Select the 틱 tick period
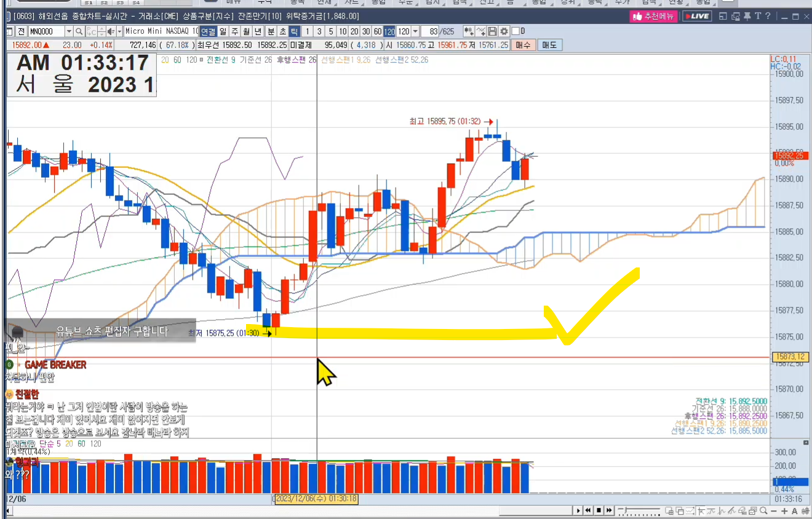812x519 pixels. click(x=294, y=31)
